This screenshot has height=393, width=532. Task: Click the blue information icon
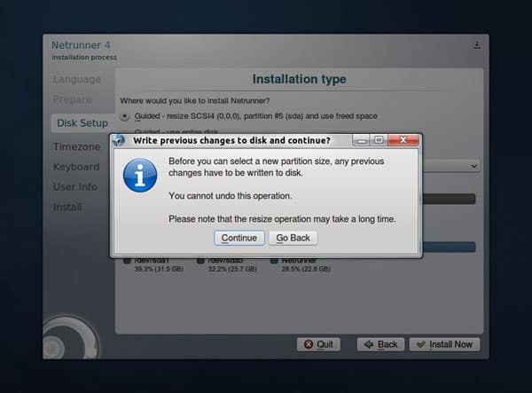coord(140,175)
